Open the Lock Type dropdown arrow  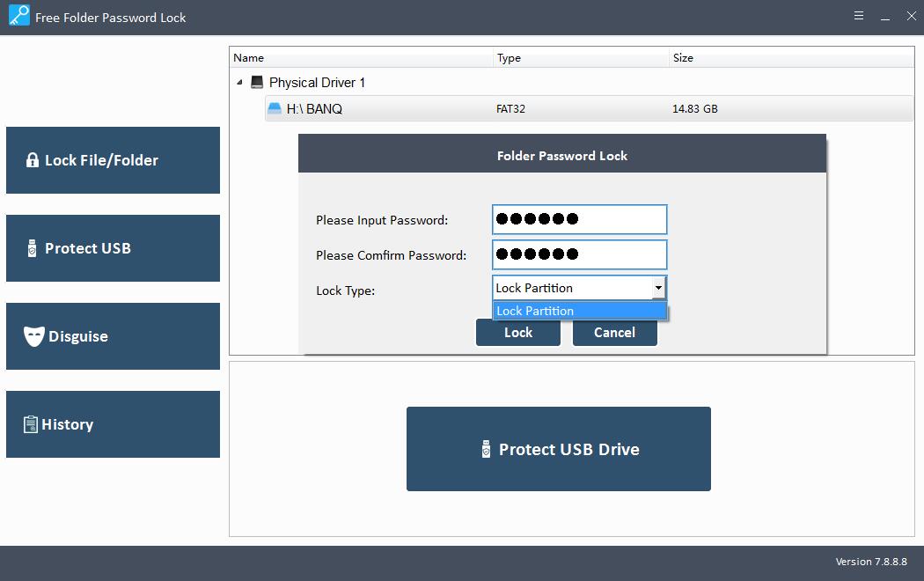[657, 287]
